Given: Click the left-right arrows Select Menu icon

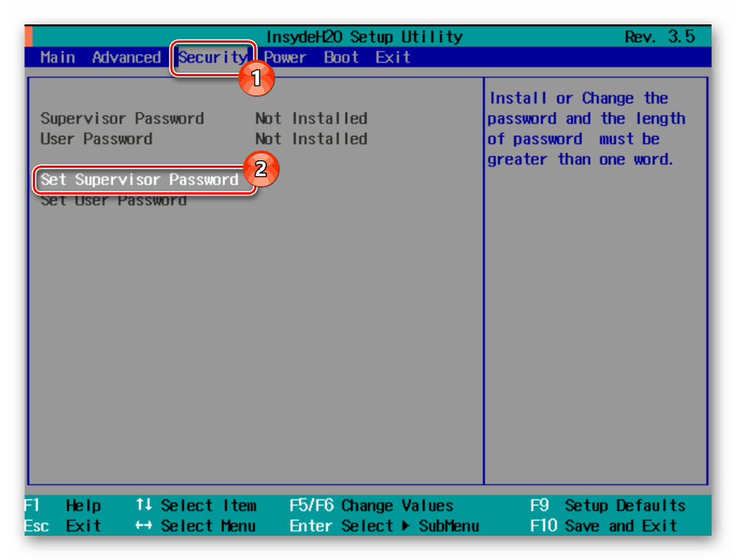Looking at the screenshot, I should coord(143,526).
